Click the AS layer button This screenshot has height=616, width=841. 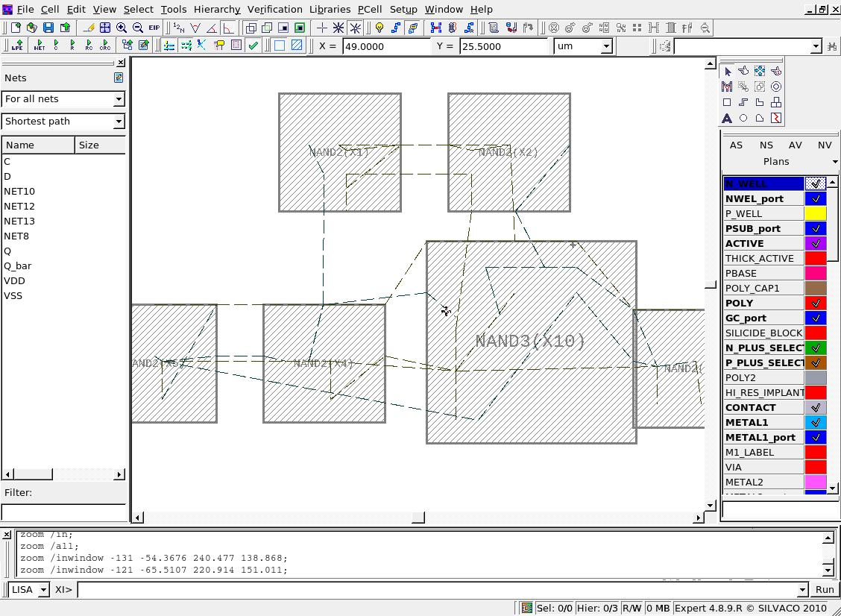(x=736, y=145)
